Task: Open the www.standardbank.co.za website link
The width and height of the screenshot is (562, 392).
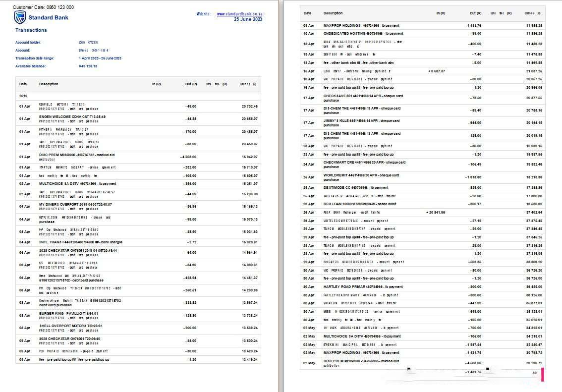Action: pos(239,14)
